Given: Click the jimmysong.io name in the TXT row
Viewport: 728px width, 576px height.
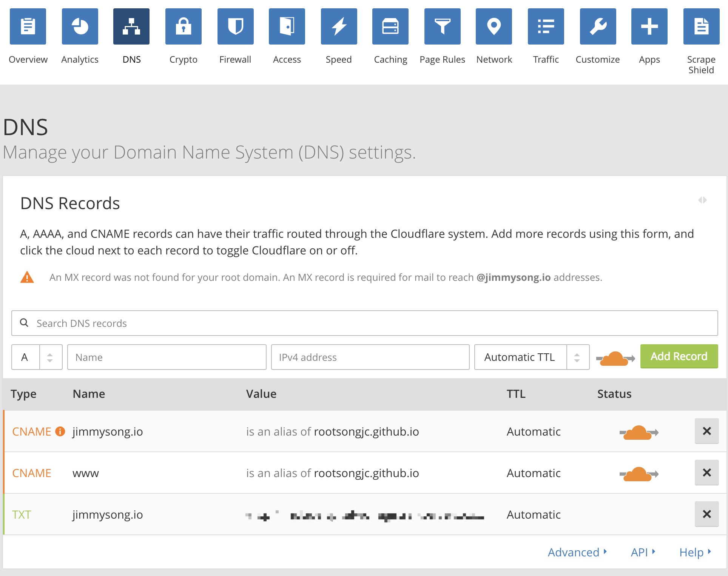Looking at the screenshot, I should 108,515.
